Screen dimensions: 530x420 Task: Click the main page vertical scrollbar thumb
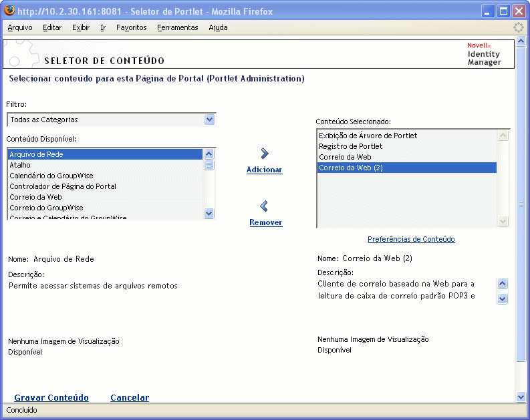[x=521, y=204]
